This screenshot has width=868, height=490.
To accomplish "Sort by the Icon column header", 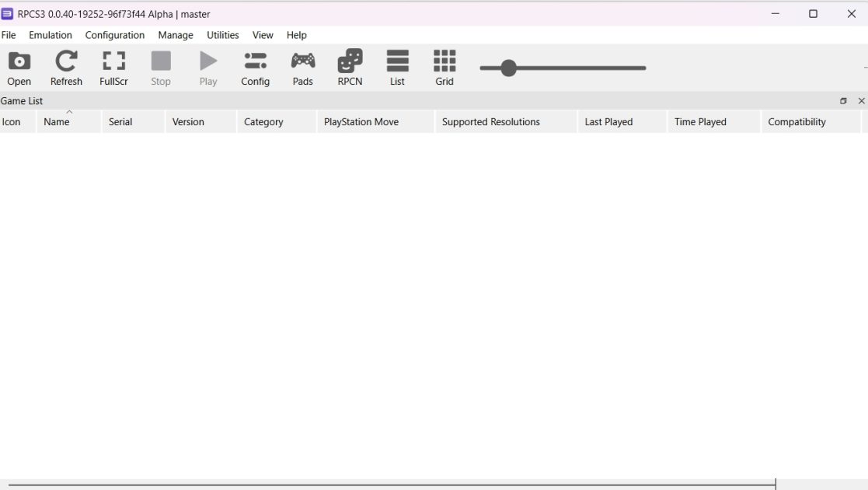I will [x=18, y=122].
